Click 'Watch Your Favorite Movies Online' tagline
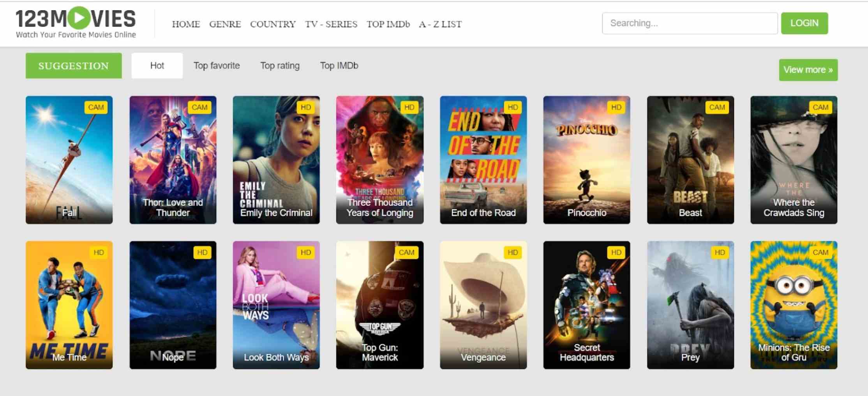 pos(76,35)
